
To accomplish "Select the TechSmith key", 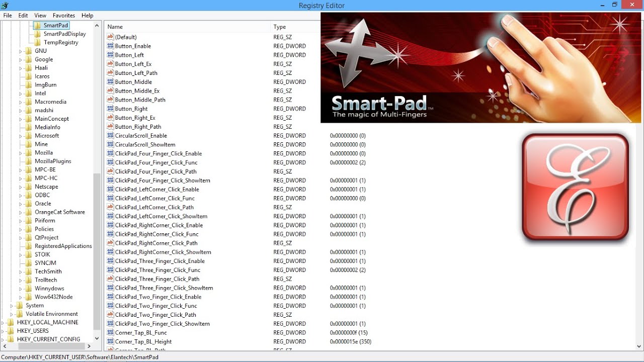I will 48,271.
